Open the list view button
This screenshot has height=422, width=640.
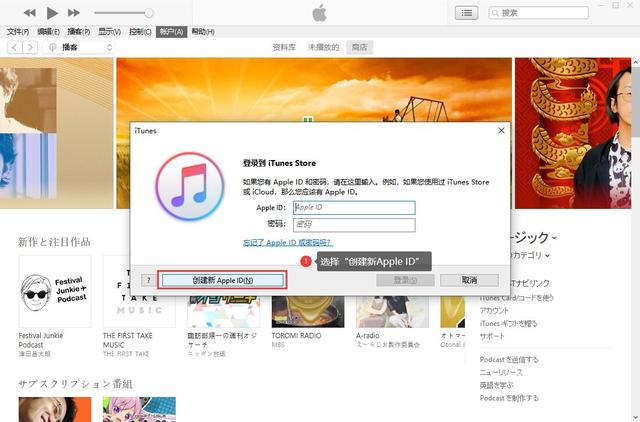tap(467, 13)
